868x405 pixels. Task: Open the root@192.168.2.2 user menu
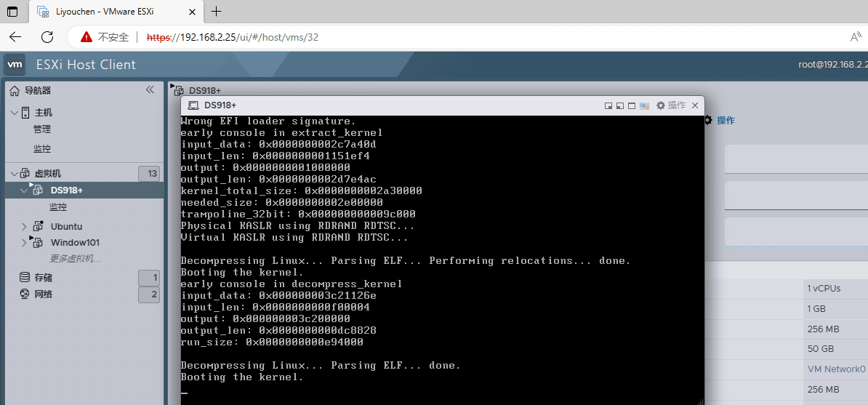click(x=832, y=64)
